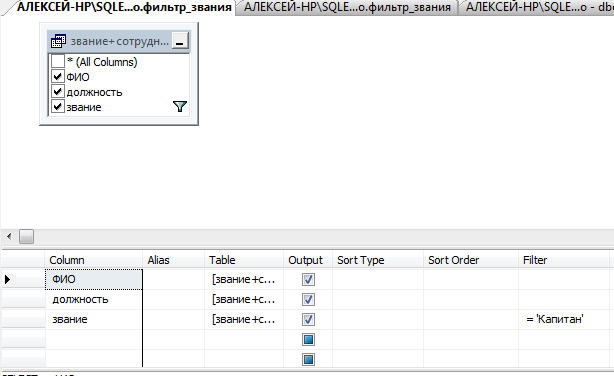Click the Alias cell for the ФИО row
The width and height of the screenshot is (614, 376).
(x=173, y=279)
